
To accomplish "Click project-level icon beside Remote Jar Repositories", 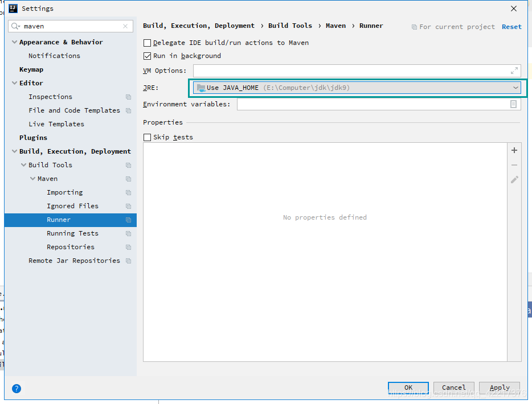I will (x=128, y=261).
